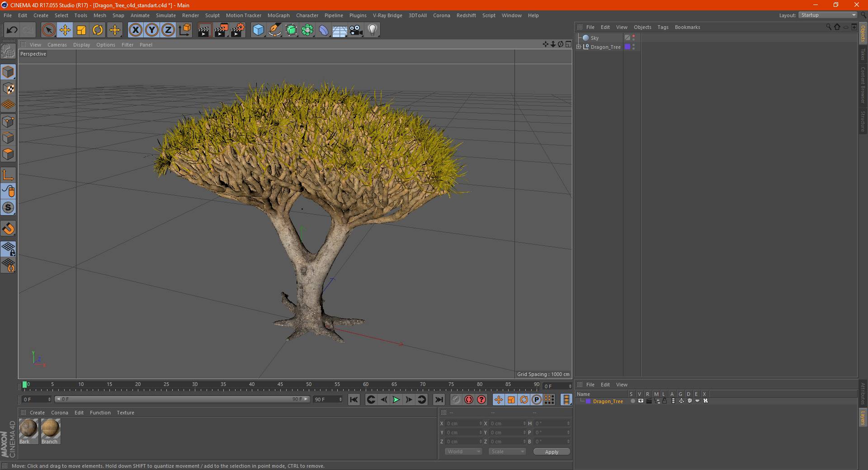Open material manager Texture menu
Screen dimensions: 868x470
click(x=125, y=413)
